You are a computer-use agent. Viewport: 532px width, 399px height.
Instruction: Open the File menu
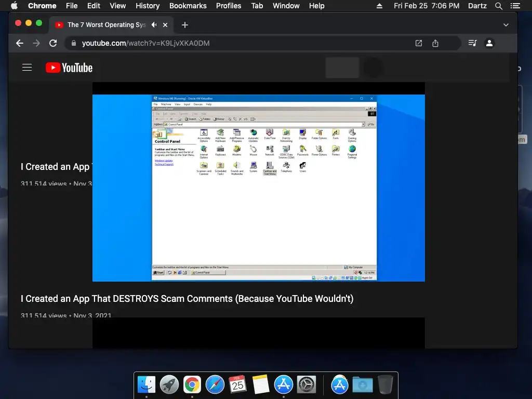pyautogui.click(x=72, y=6)
